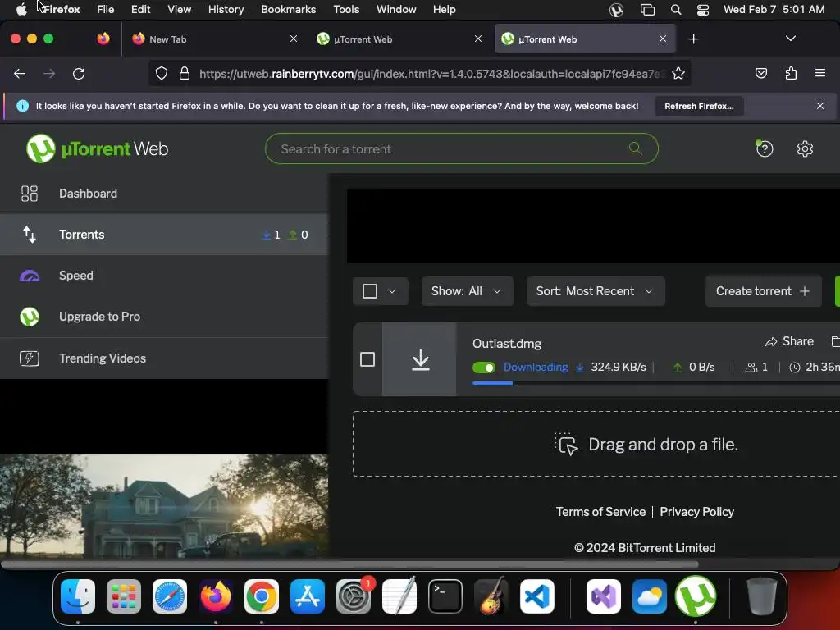The width and height of the screenshot is (840, 630).
Task: Open the Firefox hamburger menu
Action: click(820, 73)
